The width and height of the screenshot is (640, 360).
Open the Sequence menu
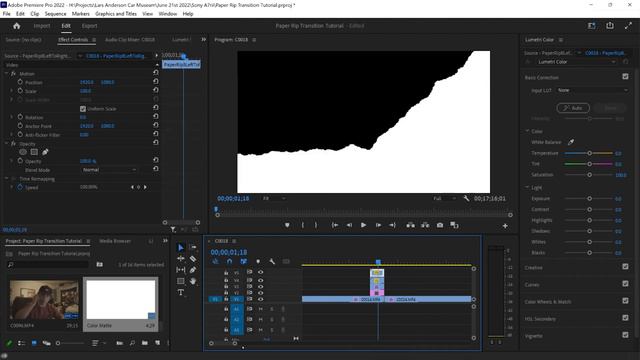[x=56, y=13]
